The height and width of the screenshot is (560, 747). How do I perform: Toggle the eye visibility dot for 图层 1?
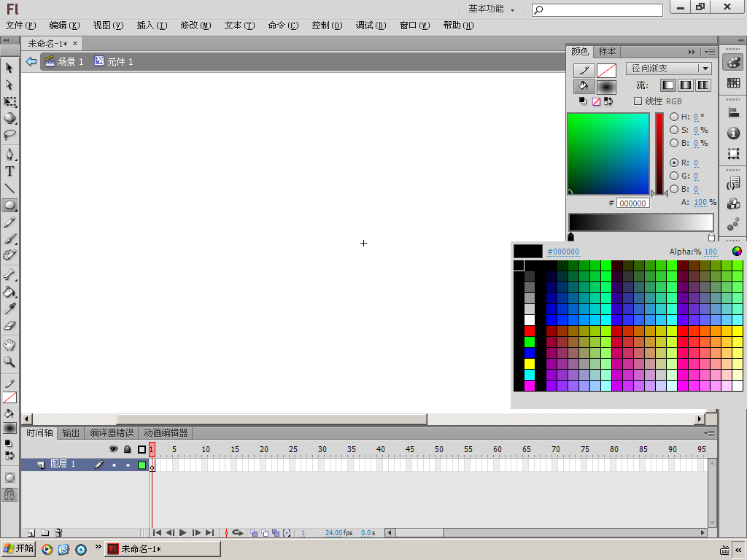(114, 464)
